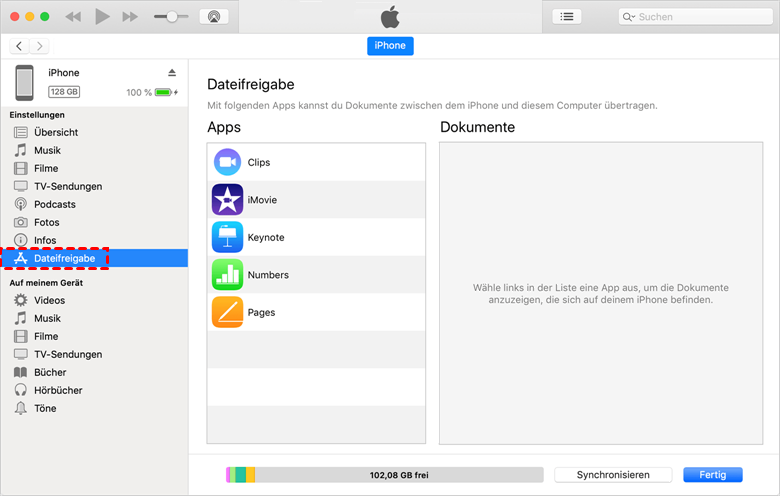
Task: Click the play button in toolbar
Action: pos(102,16)
